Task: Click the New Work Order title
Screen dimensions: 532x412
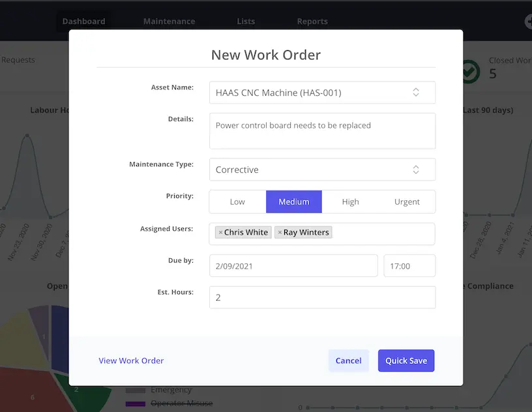Action: tap(265, 55)
